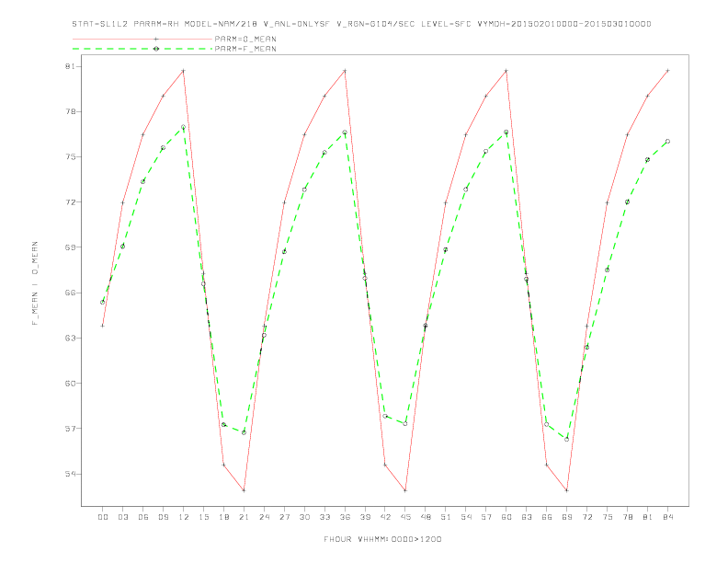
Task: Click the x-axis forecast hour label 69
Action: pos(566,517)
